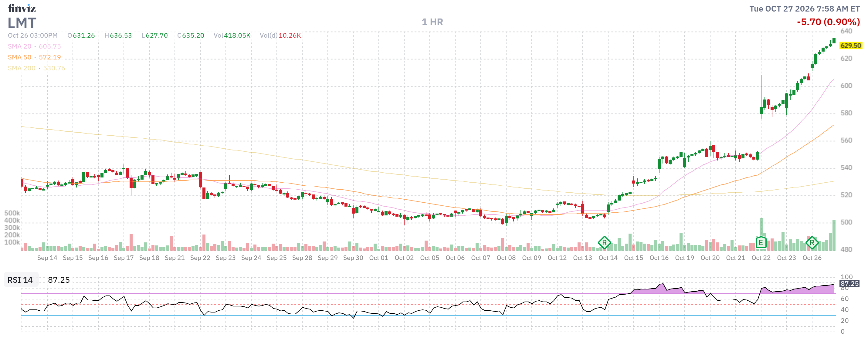868x341 pixels.
Task: Click the Oct 26 date label
Action: coord(812,258)
